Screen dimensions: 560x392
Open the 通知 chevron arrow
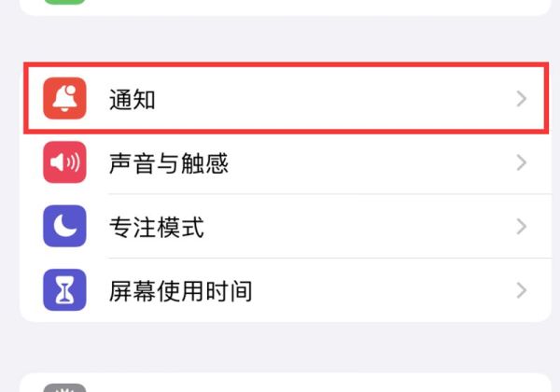(522, 99)
